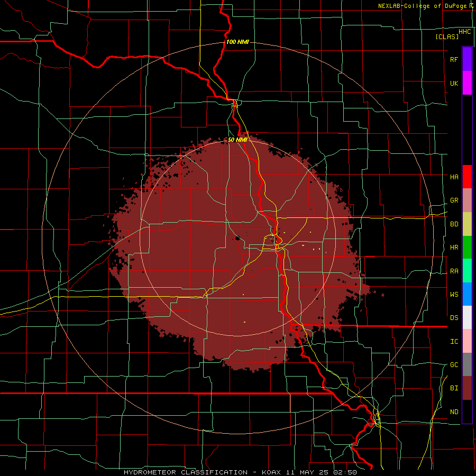Viewport: 476px width, 476px height.
Task: Click the GC legend label
Action: (x=454, y=365)
